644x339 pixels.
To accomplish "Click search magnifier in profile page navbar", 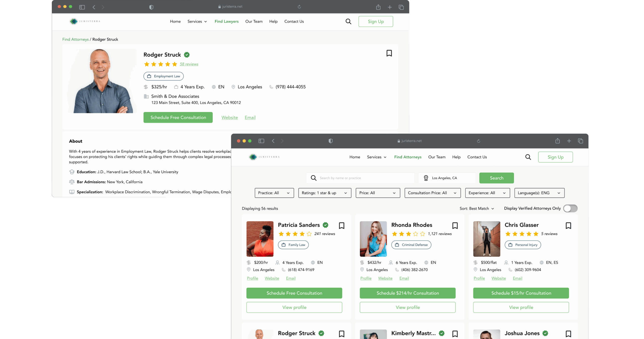I will pyautogui.click(x=348, y=21).
